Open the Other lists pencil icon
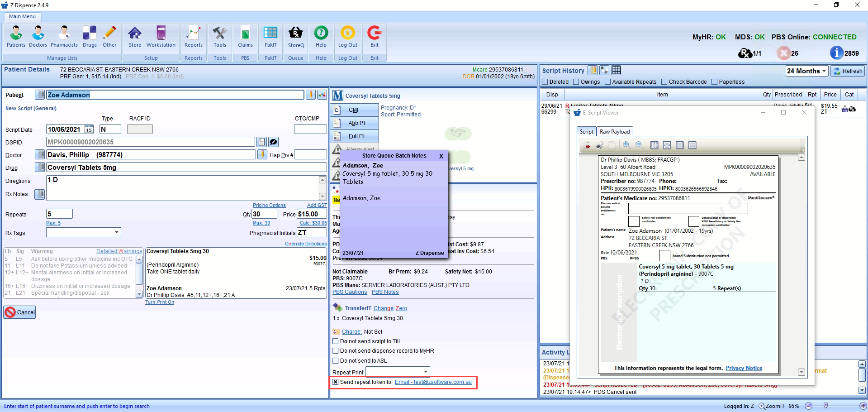Image resolution: width=868 pixels, height=412 pixels. [109, 36]
